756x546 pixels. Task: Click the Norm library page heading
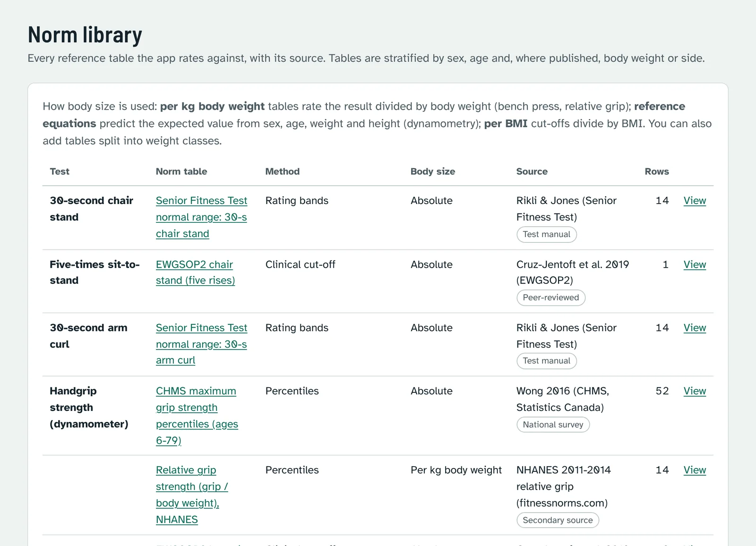85,35
